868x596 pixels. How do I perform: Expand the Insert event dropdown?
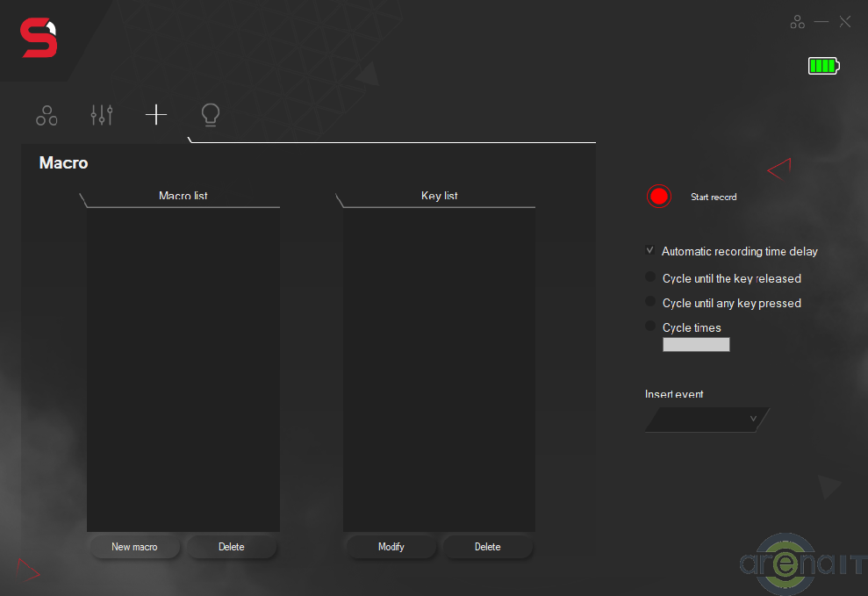pos(707,420)
